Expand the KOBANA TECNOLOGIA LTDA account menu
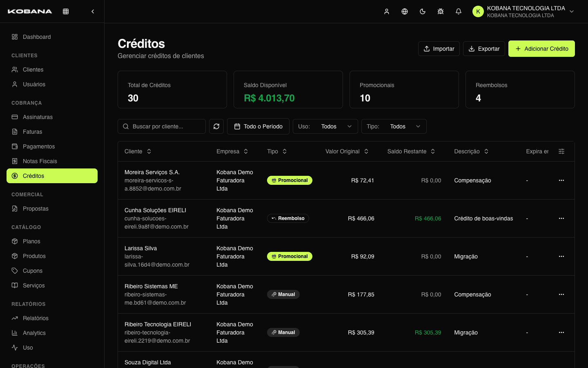588x368 pixels. click(523, 11)
